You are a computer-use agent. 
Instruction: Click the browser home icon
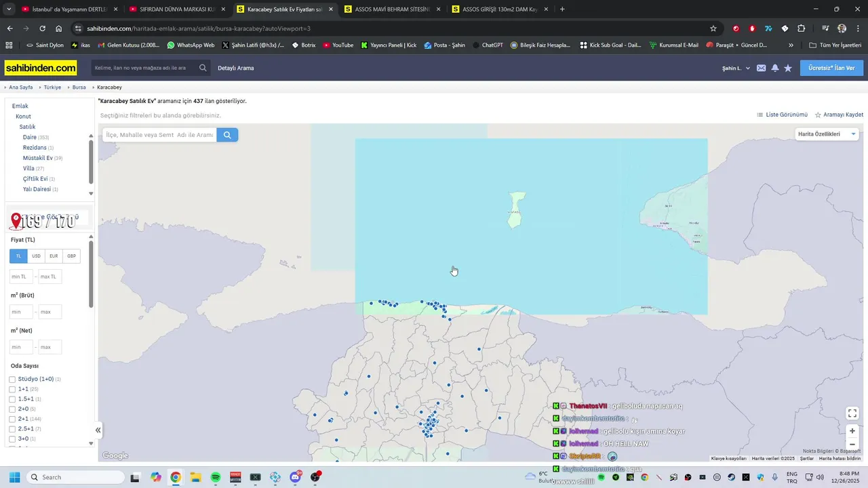59,28
